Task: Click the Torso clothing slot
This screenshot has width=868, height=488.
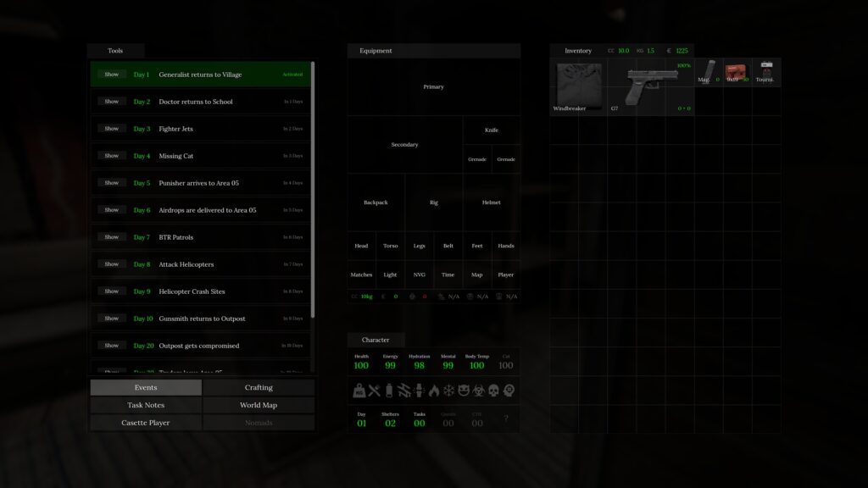Action: [390, 246]
